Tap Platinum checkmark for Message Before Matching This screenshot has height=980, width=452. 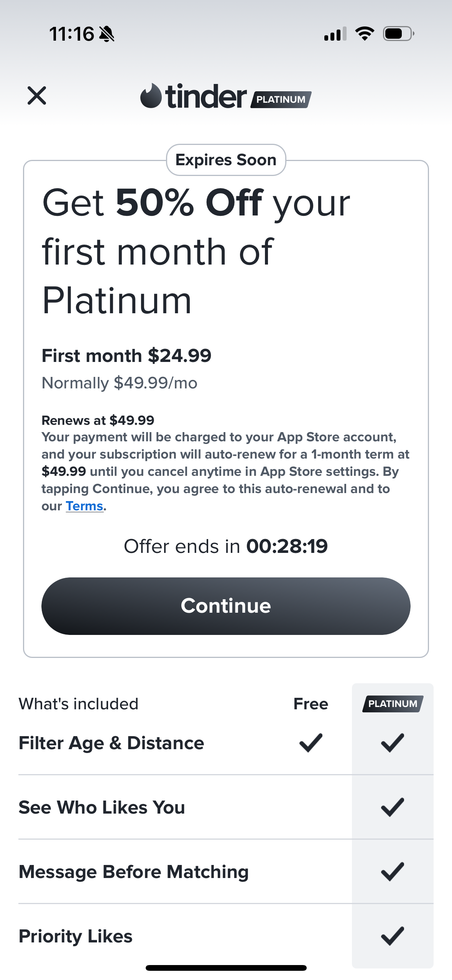[x=392, y=871]
